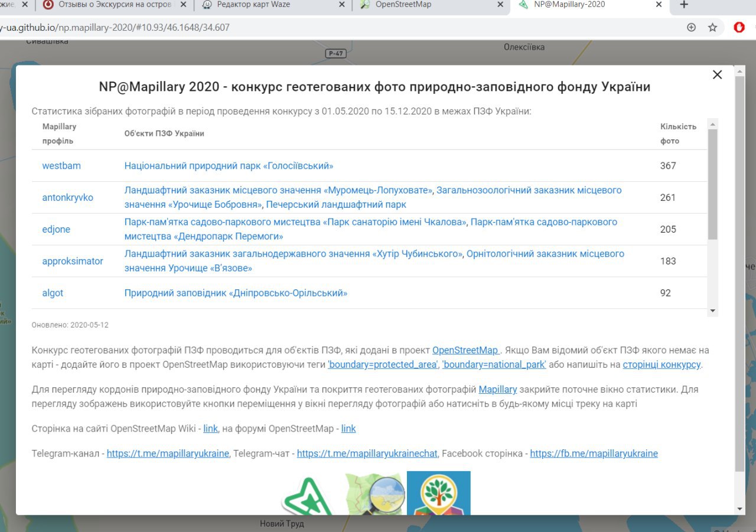Open a new browser tab

684,5
